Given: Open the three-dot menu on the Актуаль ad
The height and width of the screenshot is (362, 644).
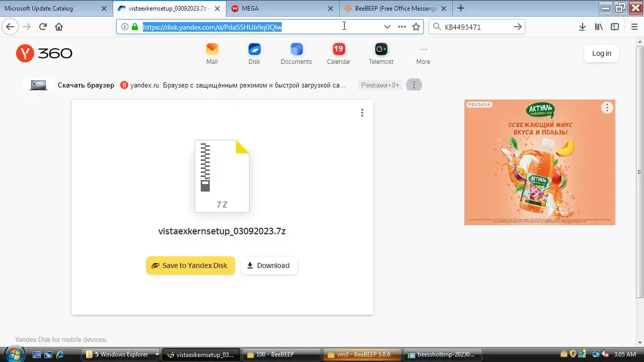Looking at the screenshot, I should [607, 108].
